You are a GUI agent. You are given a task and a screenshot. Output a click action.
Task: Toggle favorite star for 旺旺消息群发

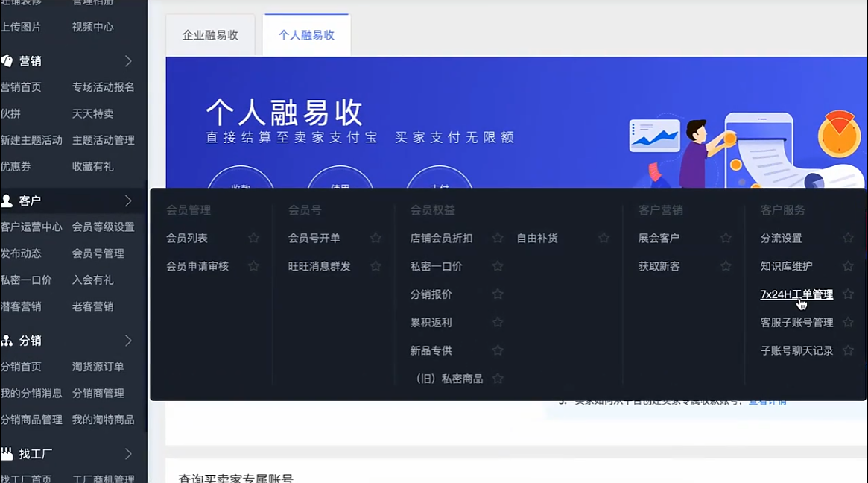(x=376, y=266)
